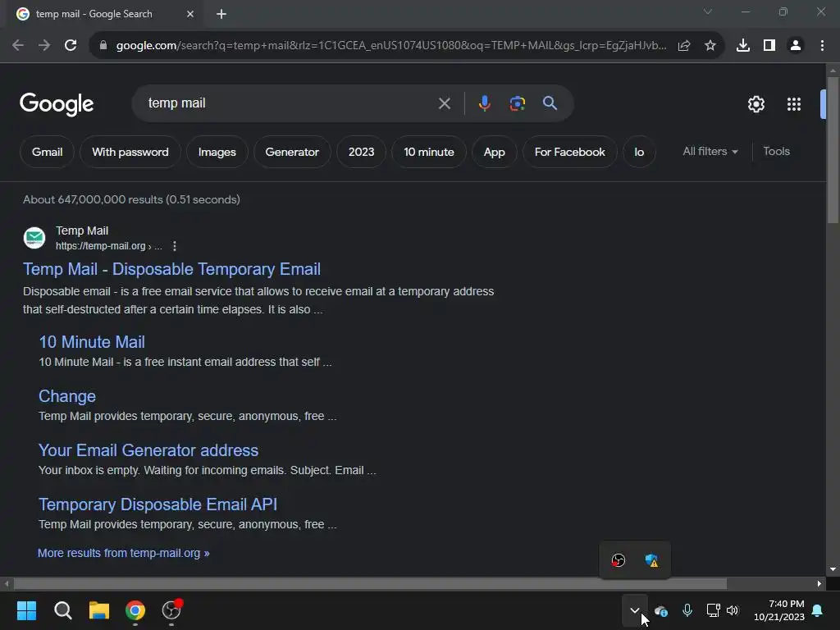Viewport: 840px width, 630px height.
Task: Clear the search box with X
Action: [444, 103]
